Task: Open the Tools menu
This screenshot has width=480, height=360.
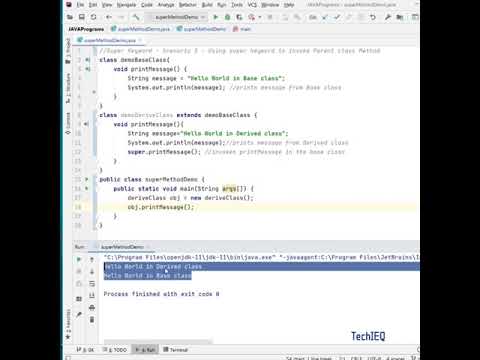Action: pyautogui.click(x=237, y=5)
